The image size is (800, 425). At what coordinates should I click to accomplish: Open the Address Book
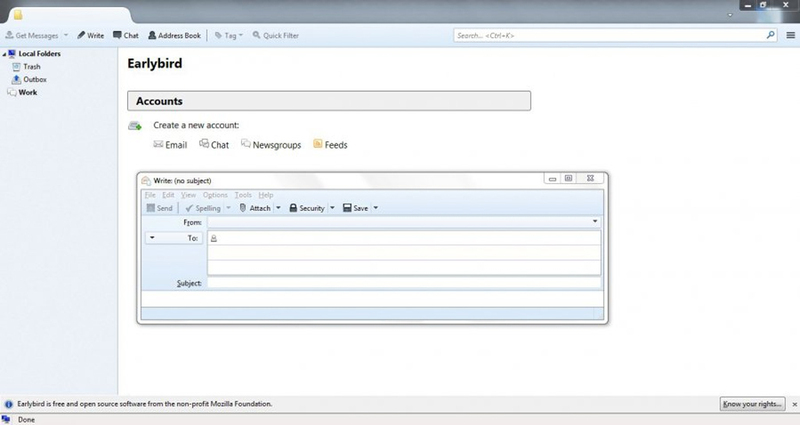tap(174, 35)
